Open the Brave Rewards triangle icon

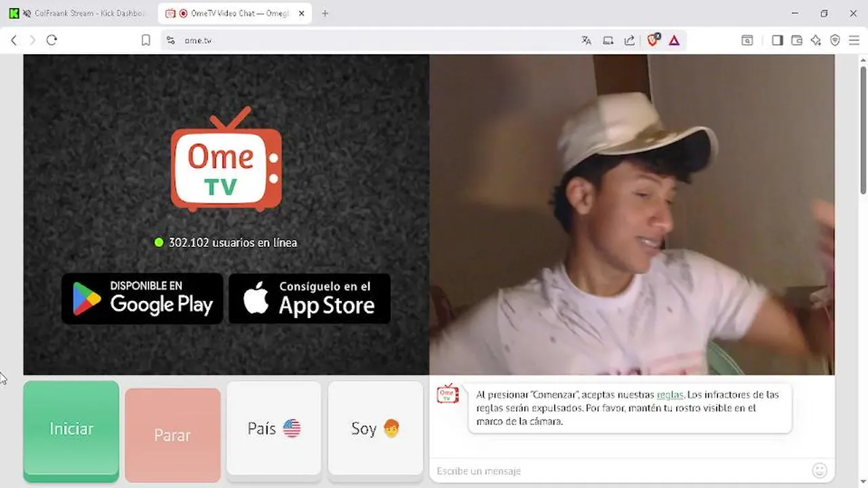point(674,40)
